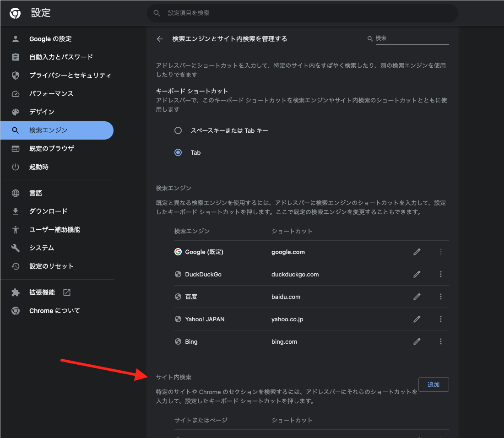Open システム settings section
This screenshot has width=504, height=438.
click(57, 248)
